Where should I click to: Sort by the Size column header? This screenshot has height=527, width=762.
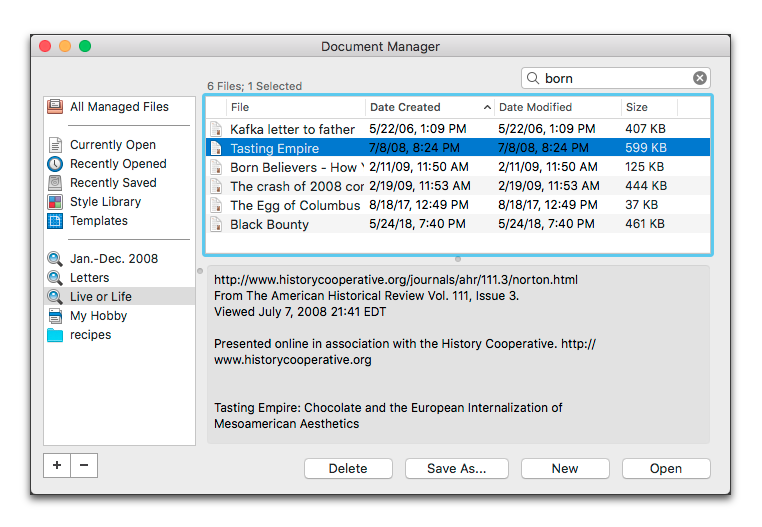tap(649, 107)
